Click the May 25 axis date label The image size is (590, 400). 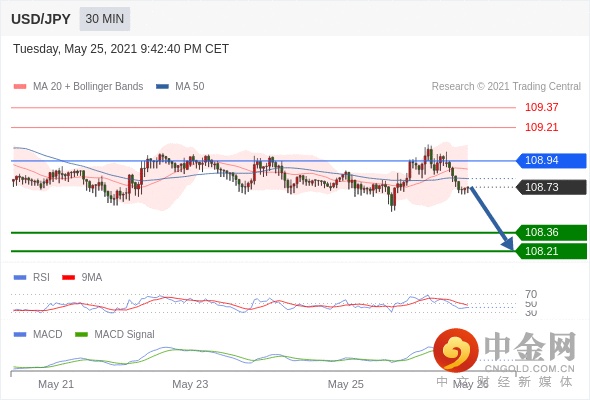pyautogui.click(x=345, y=385)
